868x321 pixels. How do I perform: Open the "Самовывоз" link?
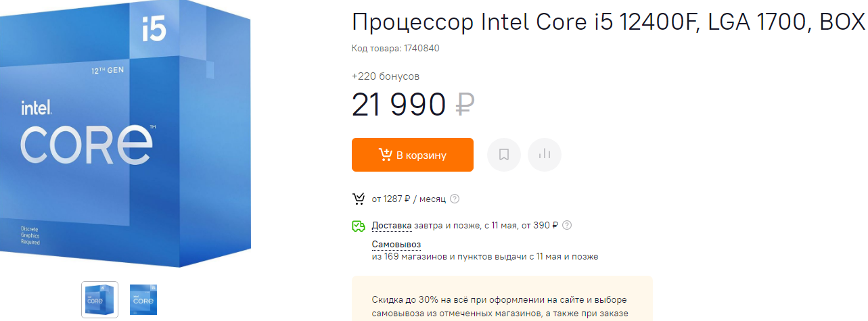click(396, 244)
